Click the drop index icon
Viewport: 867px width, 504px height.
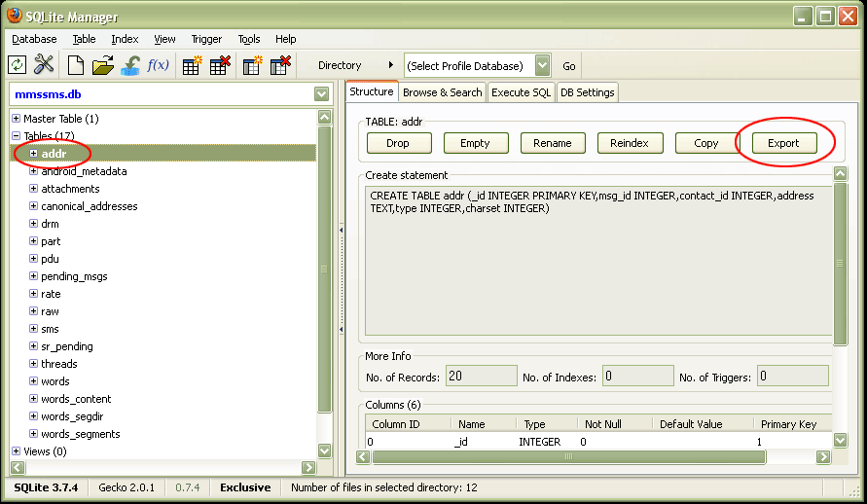(x=280, y=65)
